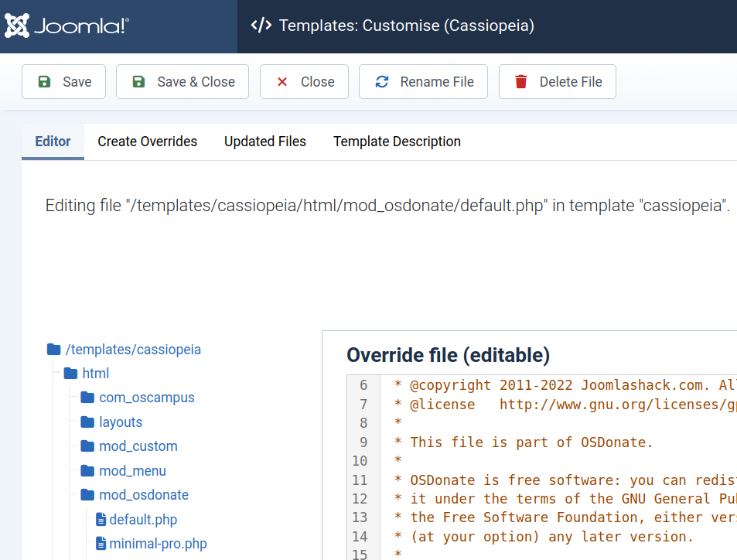Click the save icon on Save & Close
The width and height of the screenshot is (737, 560).
tap(139, 81)
